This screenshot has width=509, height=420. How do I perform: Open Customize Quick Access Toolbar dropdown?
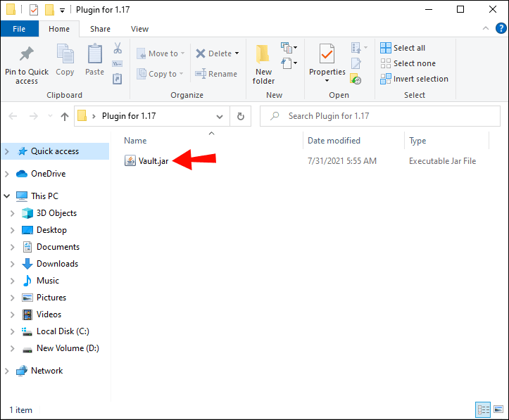coord(62,11)
